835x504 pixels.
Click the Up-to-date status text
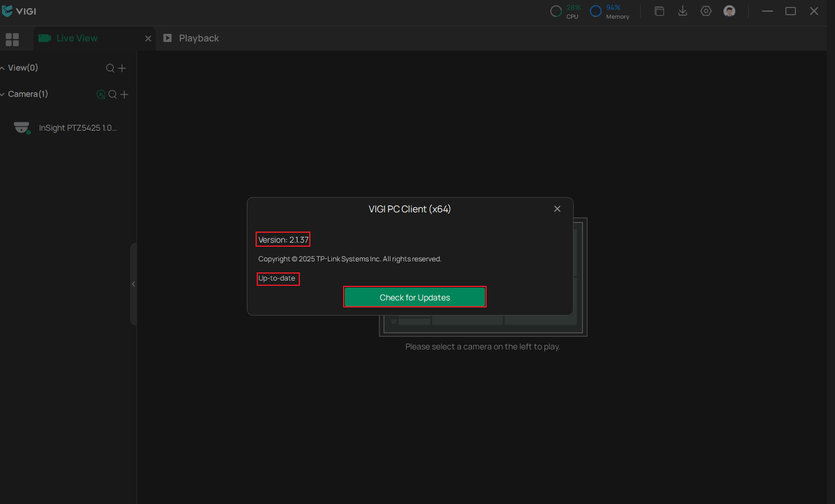277,278
